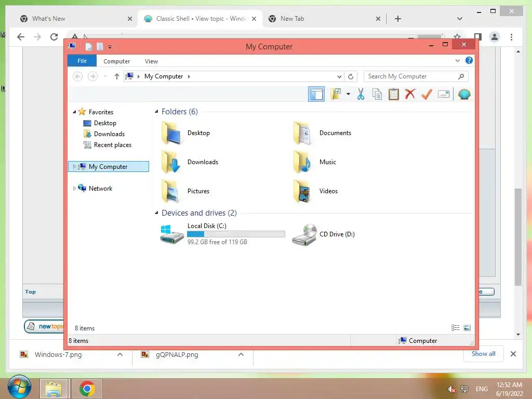Image resolution: width=532 pixels, height=399 pixels.
Task: Open Chrome three-dot menu
Action: pos(511,37)
